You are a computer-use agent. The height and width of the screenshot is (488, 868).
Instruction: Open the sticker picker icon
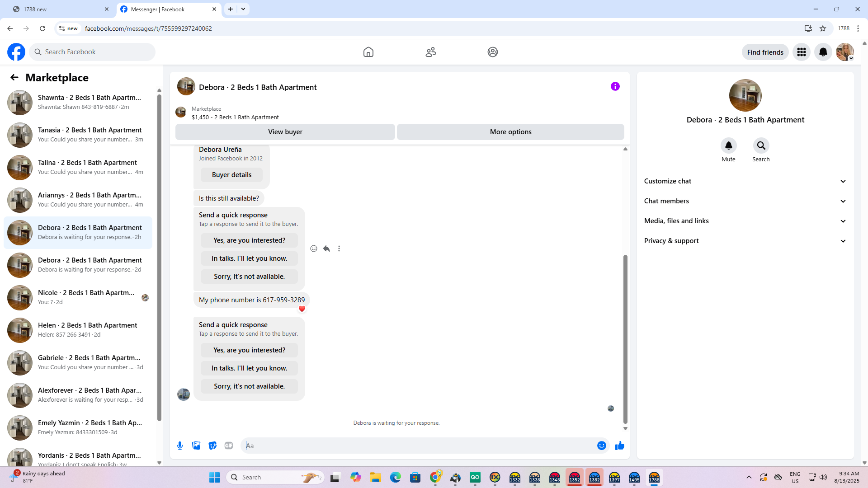click(212, 446)
